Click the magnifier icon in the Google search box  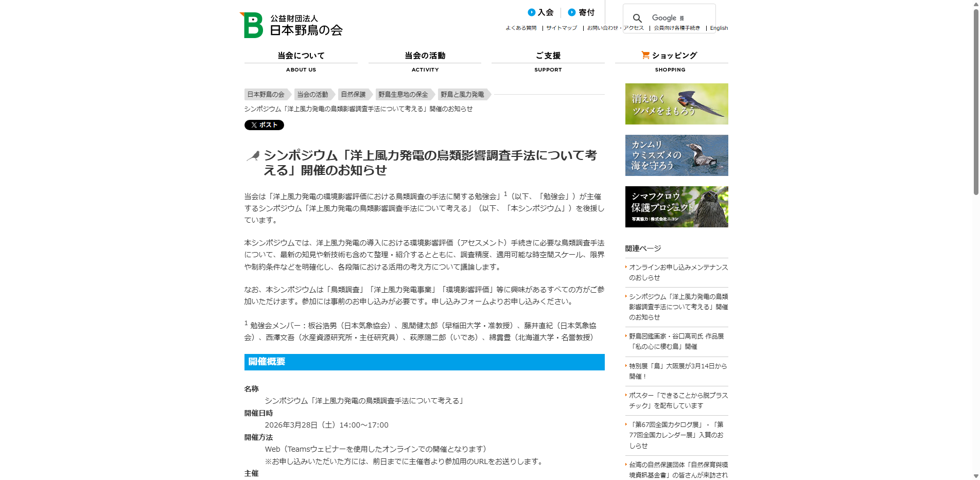coord(638,17)
